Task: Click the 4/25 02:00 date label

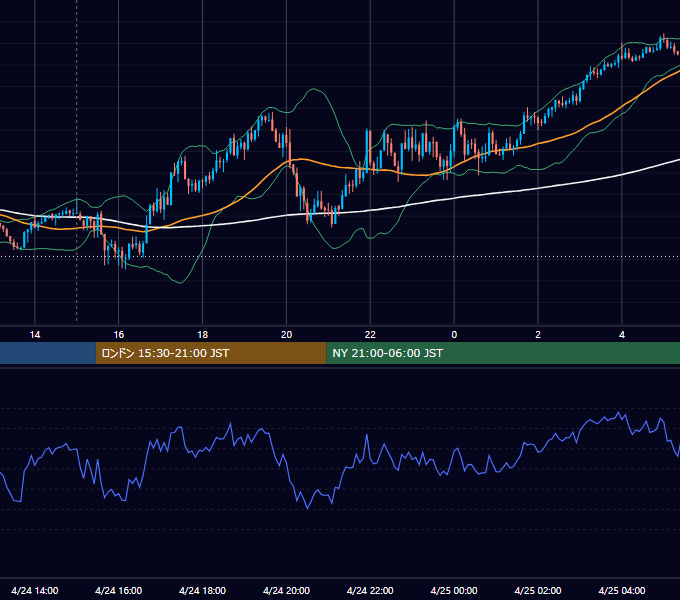Action: tap(538, 590)
